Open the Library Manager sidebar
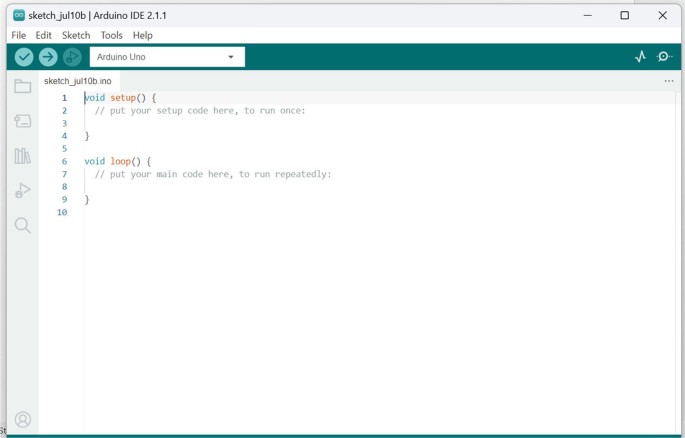 (x=22, y=156)
